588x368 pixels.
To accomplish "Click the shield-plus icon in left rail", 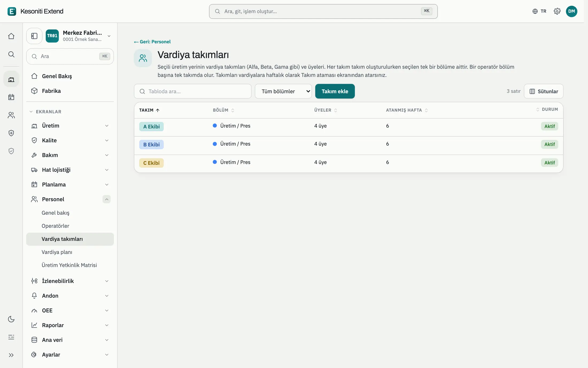I will 11,133.
